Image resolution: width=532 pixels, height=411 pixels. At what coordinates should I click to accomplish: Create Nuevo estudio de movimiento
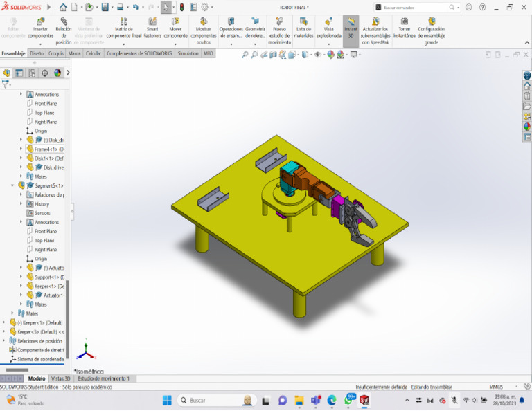tap(280, 30)
